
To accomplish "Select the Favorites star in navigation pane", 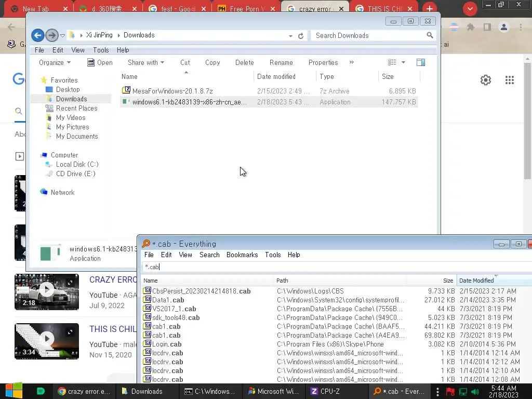I will tap(44, 80).
